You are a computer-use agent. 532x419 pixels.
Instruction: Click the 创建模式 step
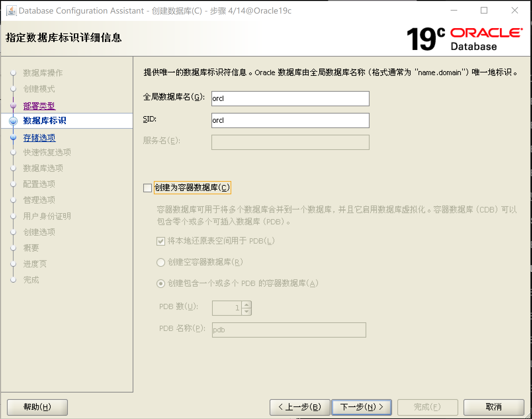(x=39, y=89)
